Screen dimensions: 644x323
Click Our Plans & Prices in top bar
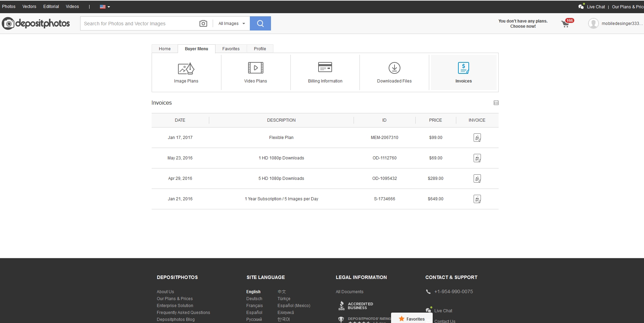click(628, 7)
